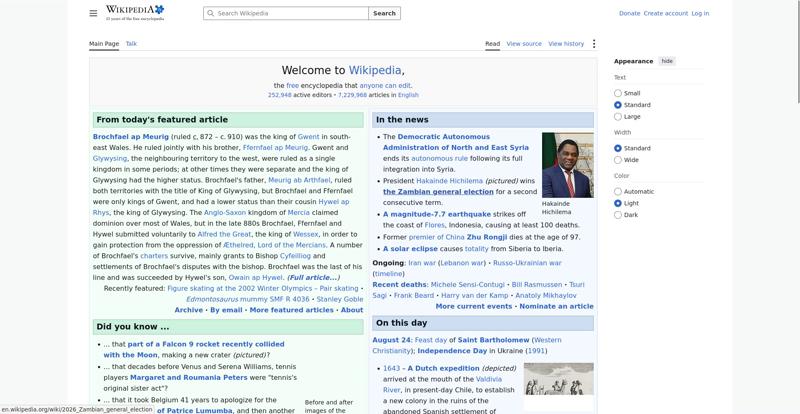Open the Brochfael ap Meurig article link
Viewport: 800px width, 414px height.
131,137
